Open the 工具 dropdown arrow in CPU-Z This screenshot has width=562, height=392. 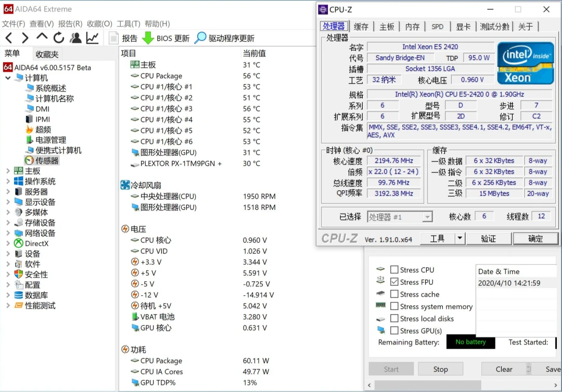459,239
